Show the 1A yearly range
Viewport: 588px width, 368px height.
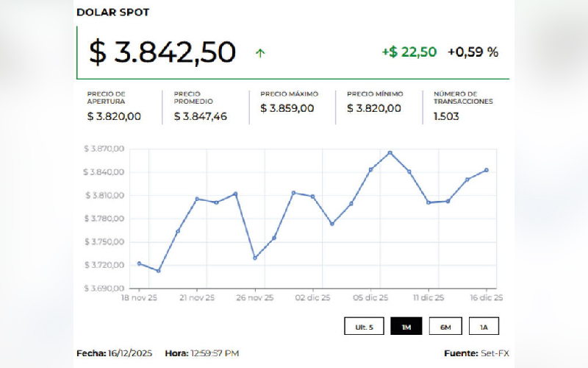coord(484,328)
